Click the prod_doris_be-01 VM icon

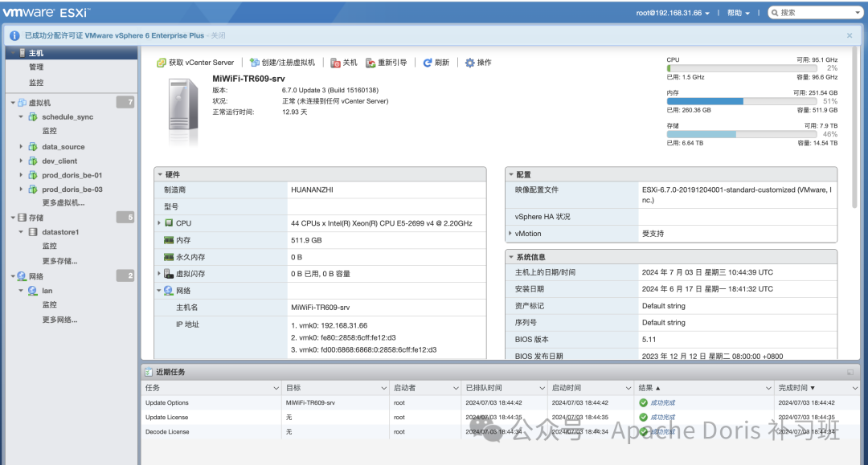tap(33, 175)
